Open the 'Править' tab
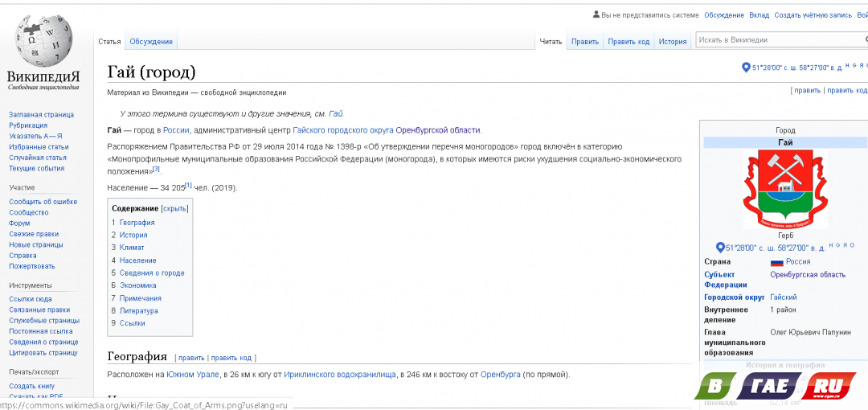 coord(585,42)
